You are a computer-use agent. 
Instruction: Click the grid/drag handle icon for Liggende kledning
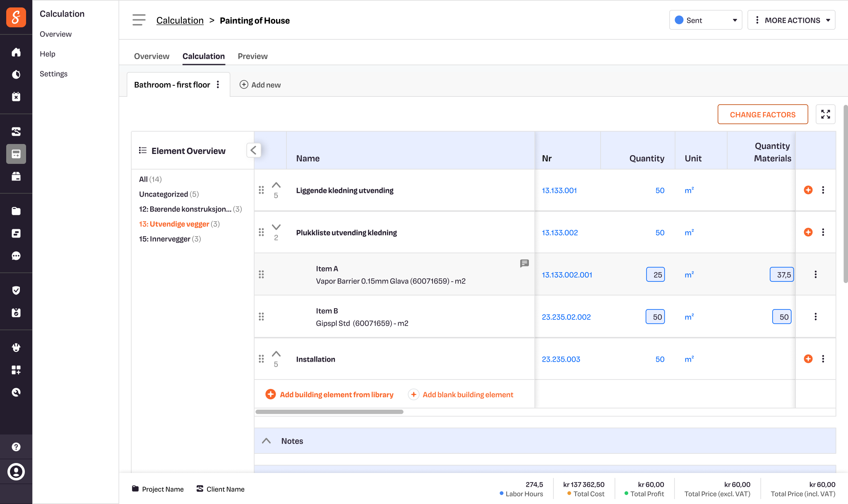pos(262,190)
